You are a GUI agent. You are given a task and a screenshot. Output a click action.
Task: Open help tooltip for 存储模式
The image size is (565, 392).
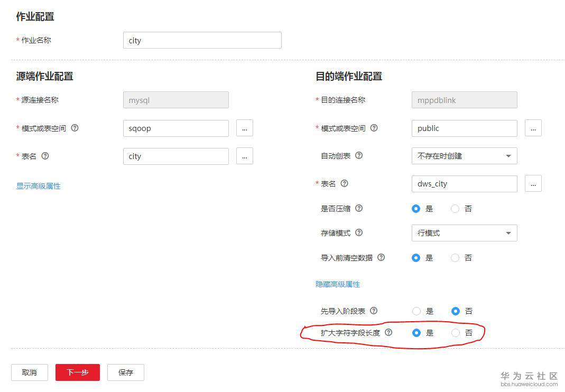click(358, 232)
